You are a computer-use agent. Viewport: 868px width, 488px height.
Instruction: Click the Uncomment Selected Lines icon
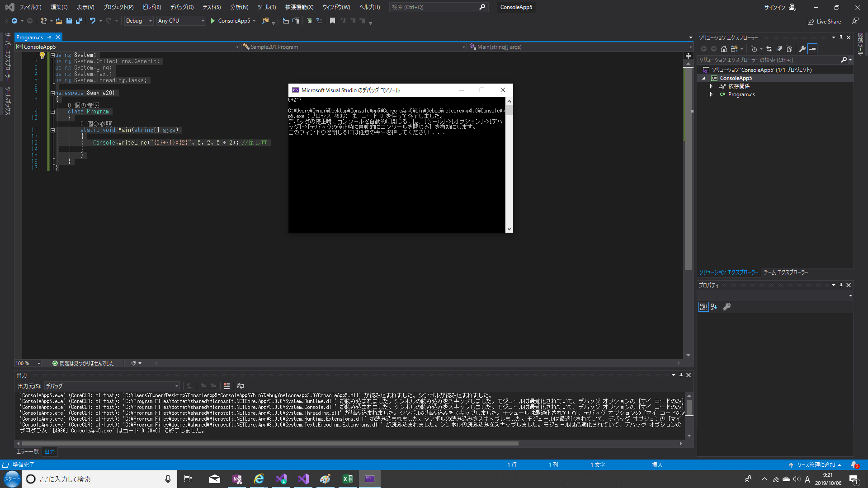(319, 21)
